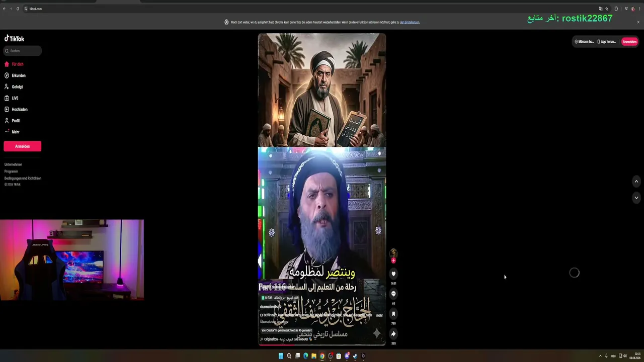Dismiss the Chrome restore notification bar
The height and width of the screenshot is (362, 644).
(x=638, y=22)
